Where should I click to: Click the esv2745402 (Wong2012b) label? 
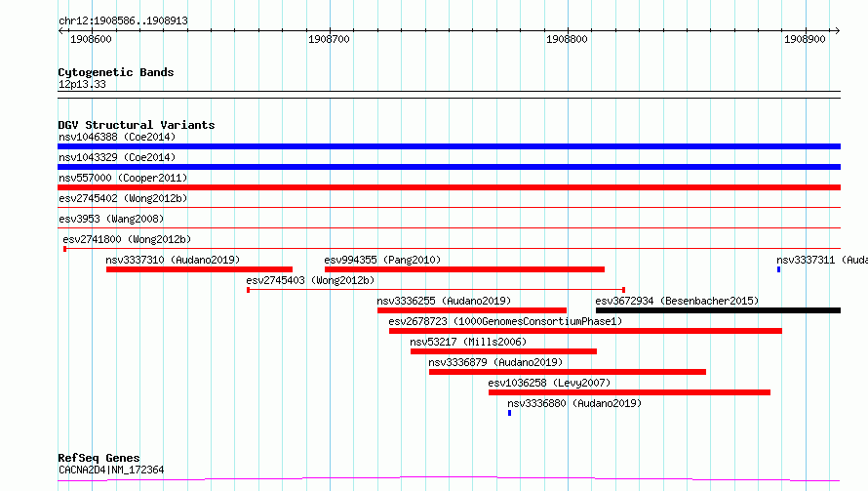(x=123, y=198)
